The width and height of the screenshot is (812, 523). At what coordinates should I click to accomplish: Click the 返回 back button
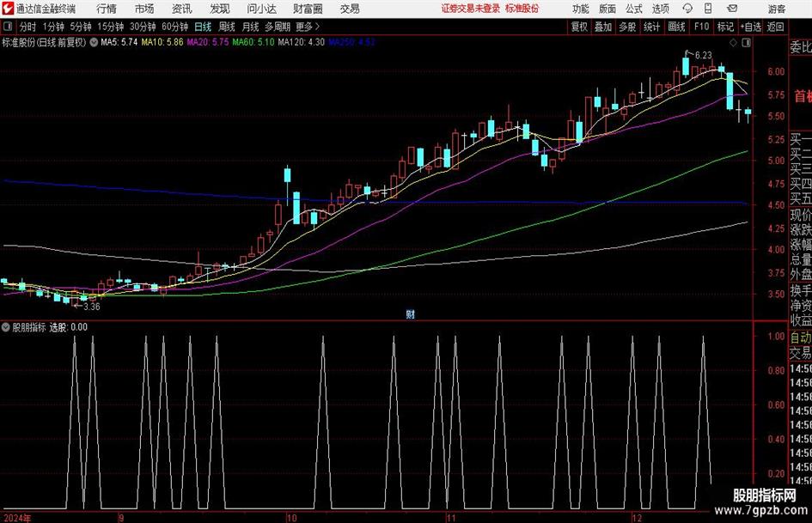click(x=775, y=27)
